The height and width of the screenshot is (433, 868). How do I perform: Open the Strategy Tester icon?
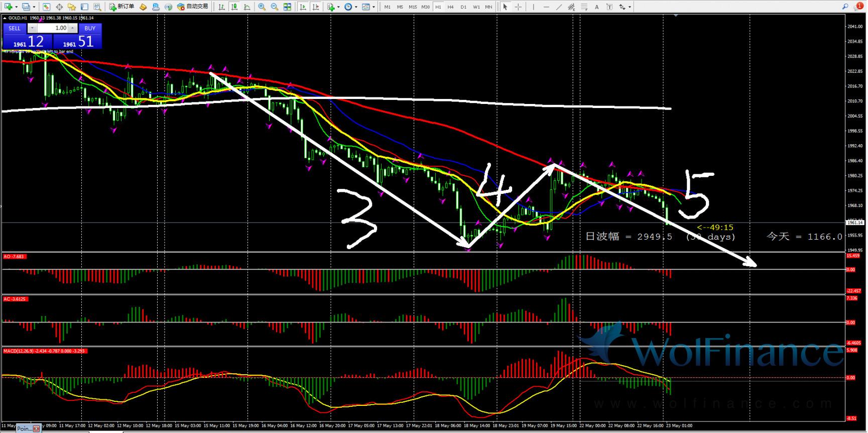point(97,7)
